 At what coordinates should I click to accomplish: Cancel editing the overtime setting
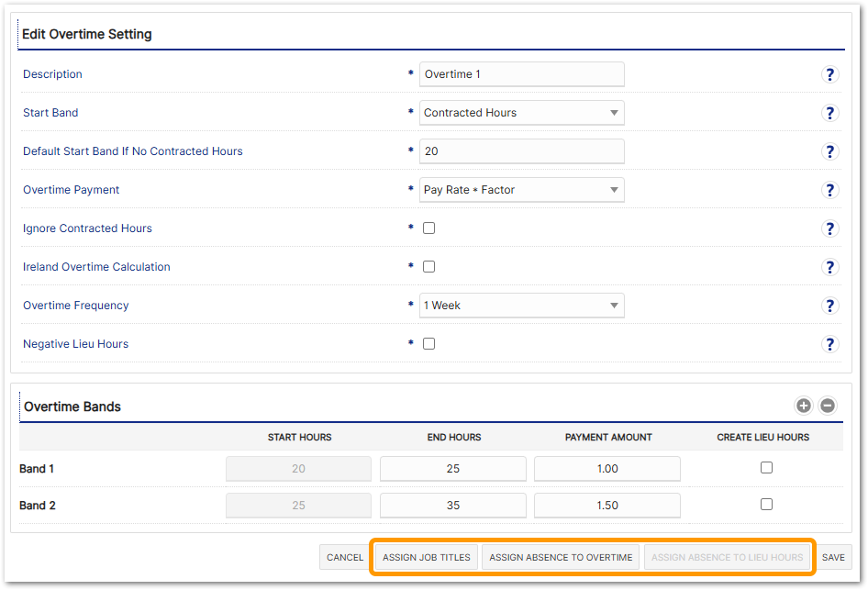coord(345,557)
